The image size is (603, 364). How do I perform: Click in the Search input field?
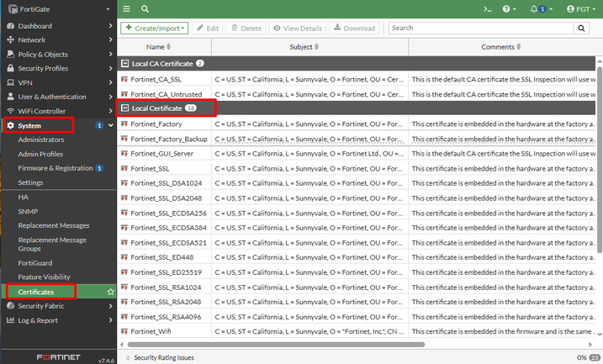479,28
